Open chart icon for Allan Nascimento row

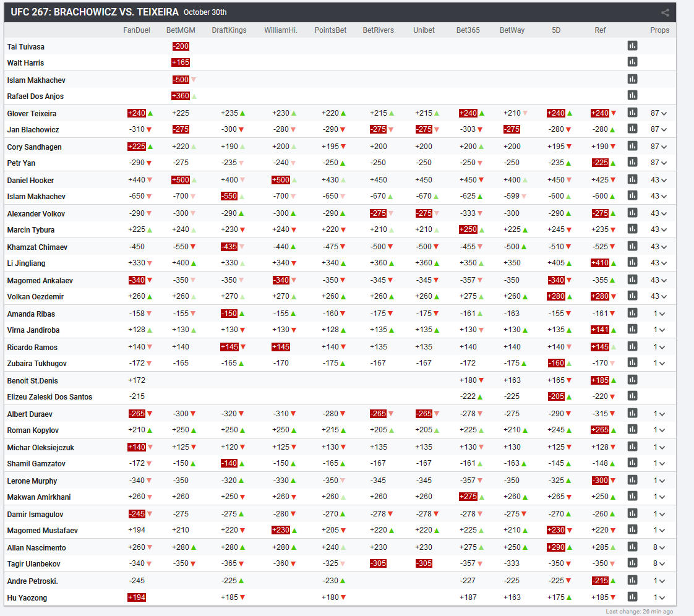633,547
